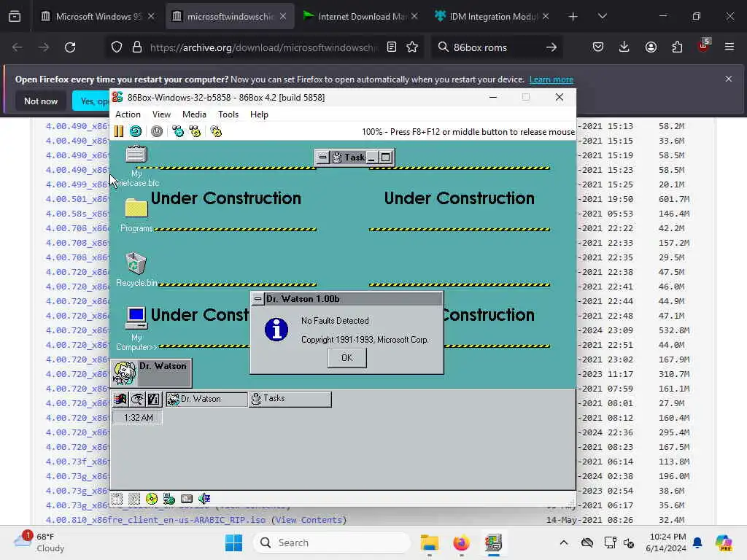Reload the current page
Viewport: 747px width, 560px height.
(x=70, y=47)
